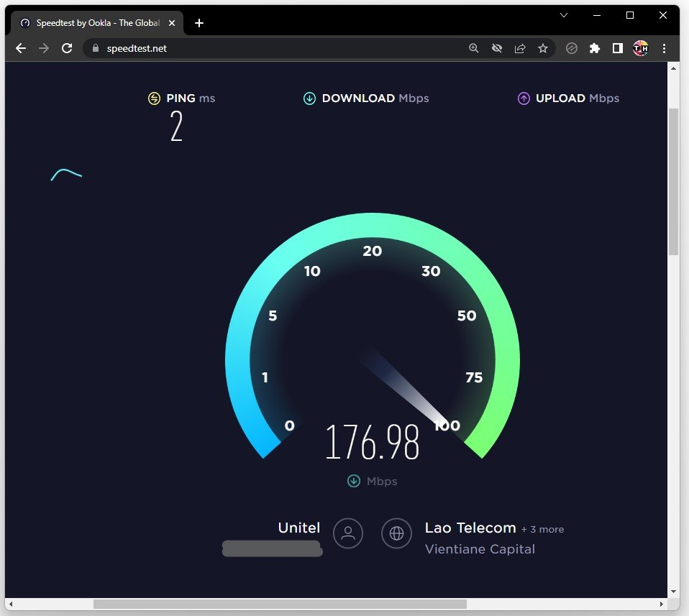Click the scroll up arrow
689x616 pixels.
coord(673,68)
